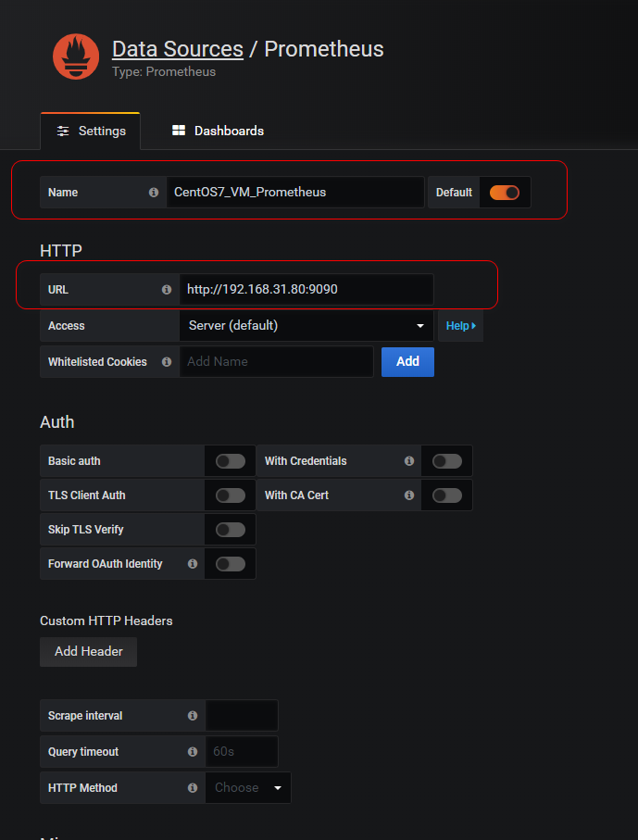The width and height of the screenshot is (638, 840).
Task: Click the With CA Cert info icon
Action: coord(409,495)
